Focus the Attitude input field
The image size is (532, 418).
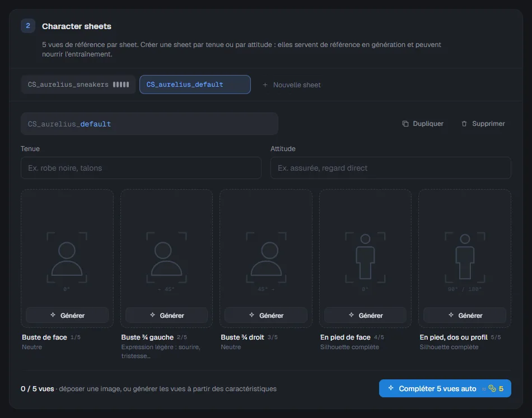click(x=390, y=168)
